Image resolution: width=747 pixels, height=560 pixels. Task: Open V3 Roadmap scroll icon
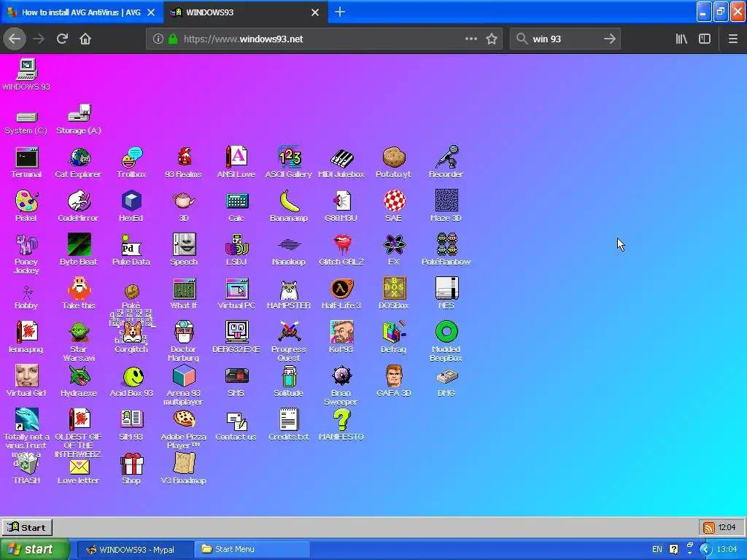point(184,469)
